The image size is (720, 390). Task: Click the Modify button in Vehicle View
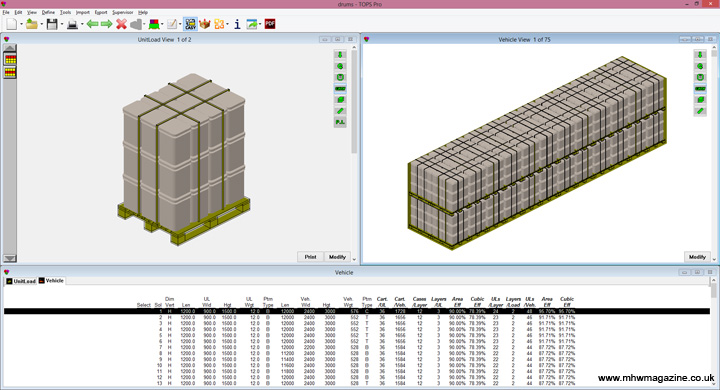[697, 257]
